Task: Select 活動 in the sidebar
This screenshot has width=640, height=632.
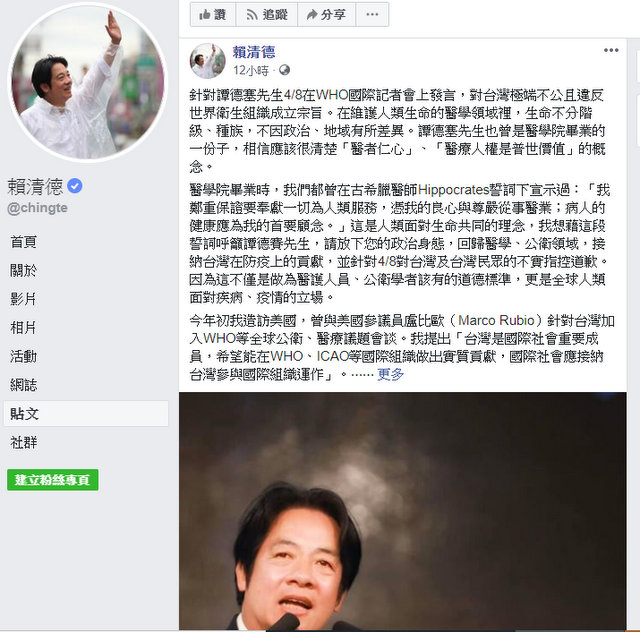Action: click(x=24, y=356)
